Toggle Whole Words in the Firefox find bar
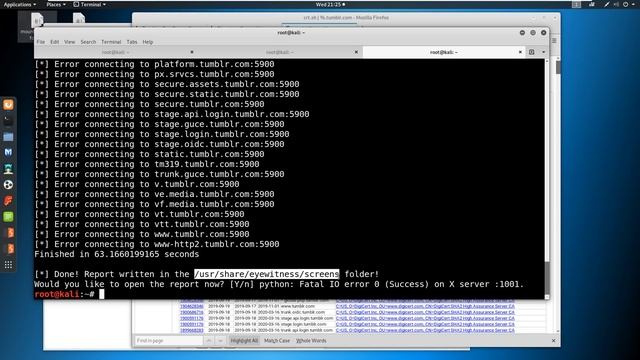This screenshot has width=640, height=360. tap(311, 340)
